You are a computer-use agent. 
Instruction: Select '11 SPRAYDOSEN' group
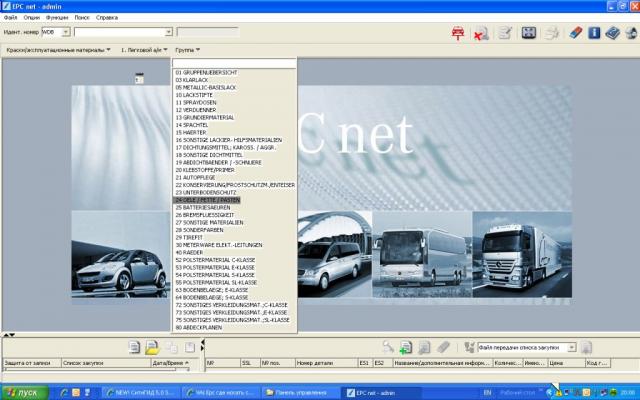196,102
